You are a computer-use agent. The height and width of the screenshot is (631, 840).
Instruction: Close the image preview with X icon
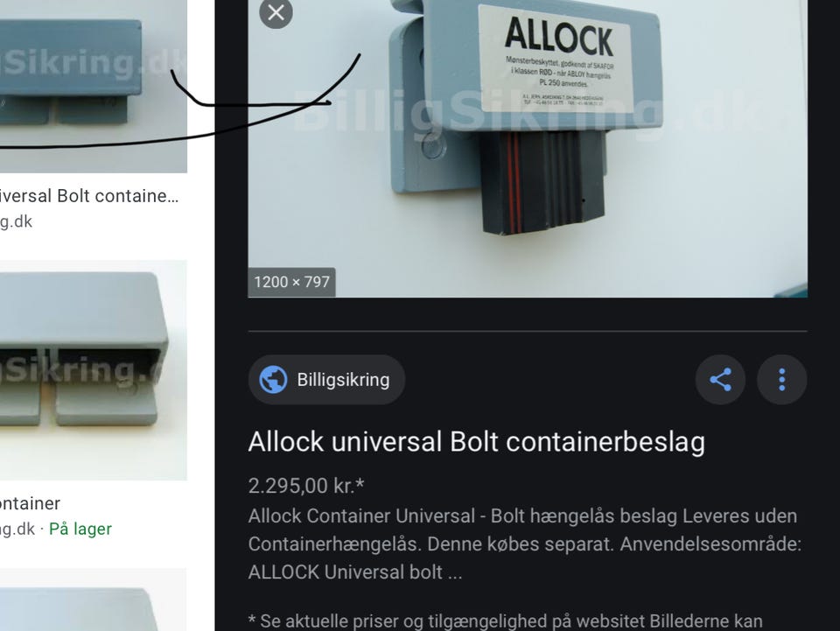click(x=276, y=11)
